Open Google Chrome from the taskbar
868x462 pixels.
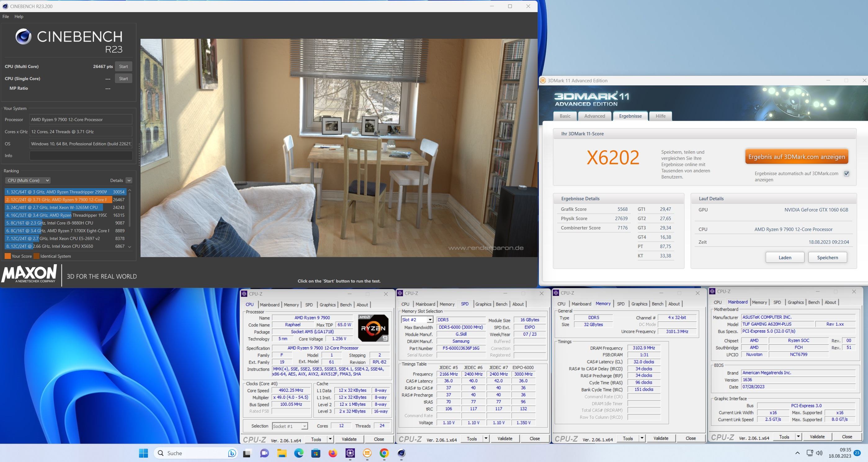click(384, 453)
